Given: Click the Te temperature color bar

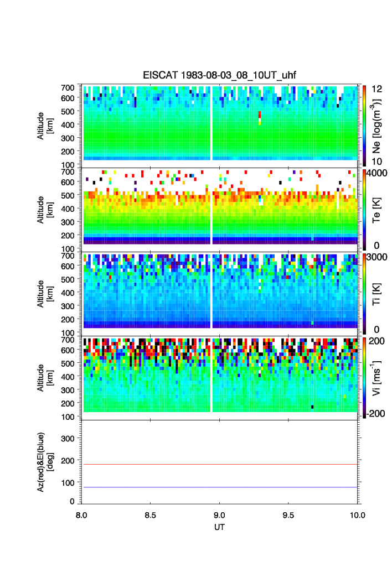Looking at the screenshot, I should (x=363, y=209).
